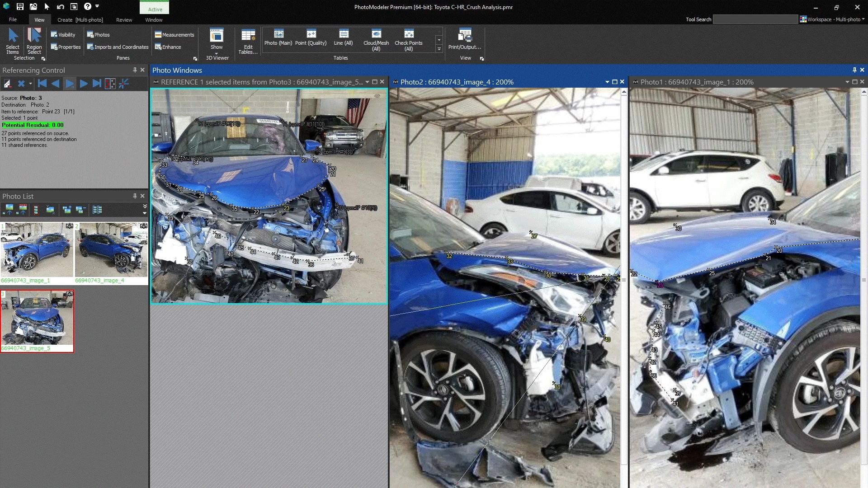The width and height of the screenshot is (868, 488).
Task: Open the Cloud/Mesh (All) table
Action: tap(376, 38)
